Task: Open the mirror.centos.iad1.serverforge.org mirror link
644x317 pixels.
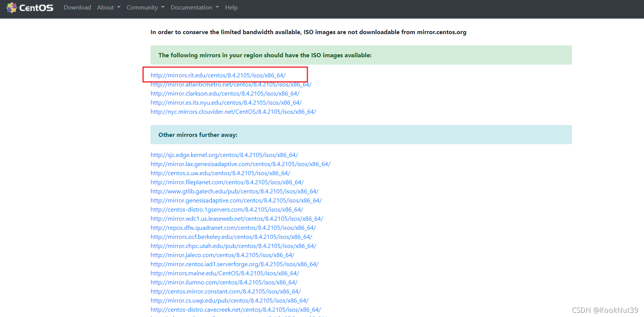Action: point(235,264)
